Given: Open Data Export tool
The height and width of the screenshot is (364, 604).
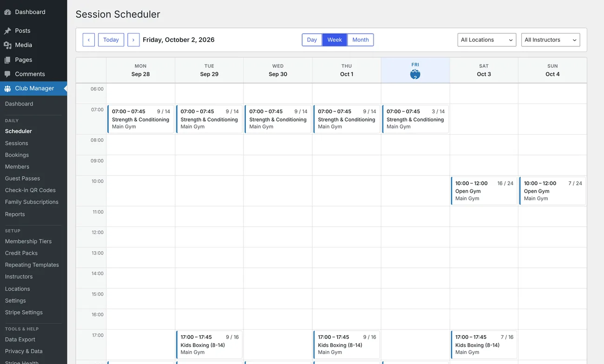Looking at the screenshot, I should 20,339.
